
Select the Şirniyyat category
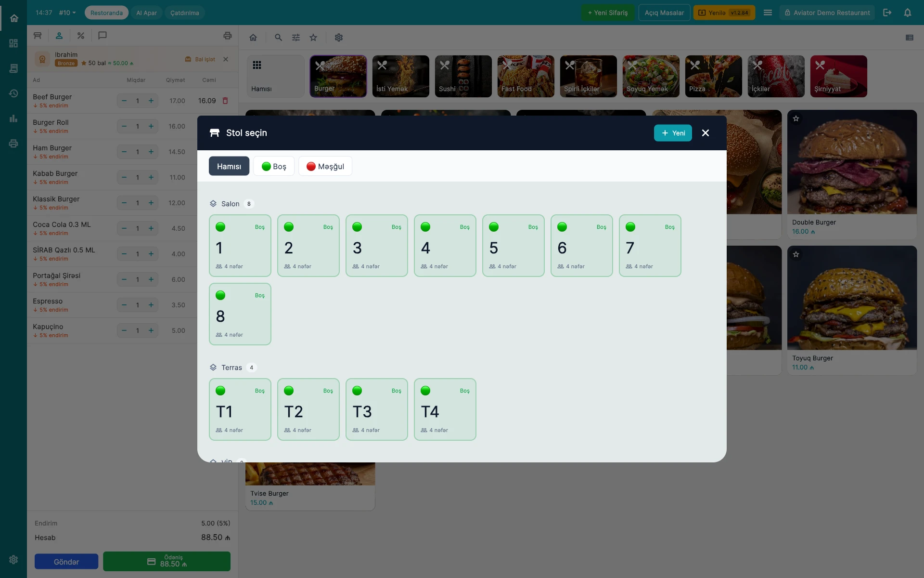[839, 76]
